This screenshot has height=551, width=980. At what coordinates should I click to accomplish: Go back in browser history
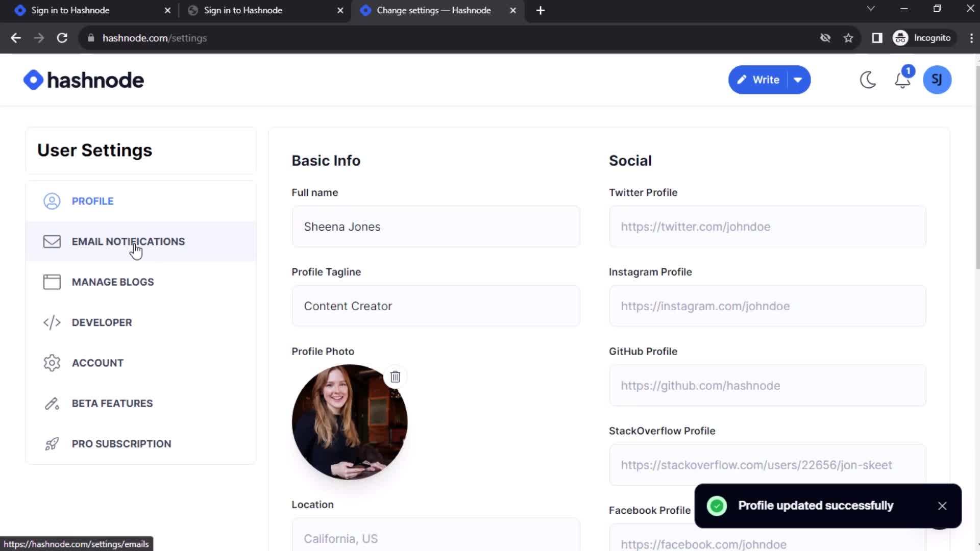[x=16, y=38]
